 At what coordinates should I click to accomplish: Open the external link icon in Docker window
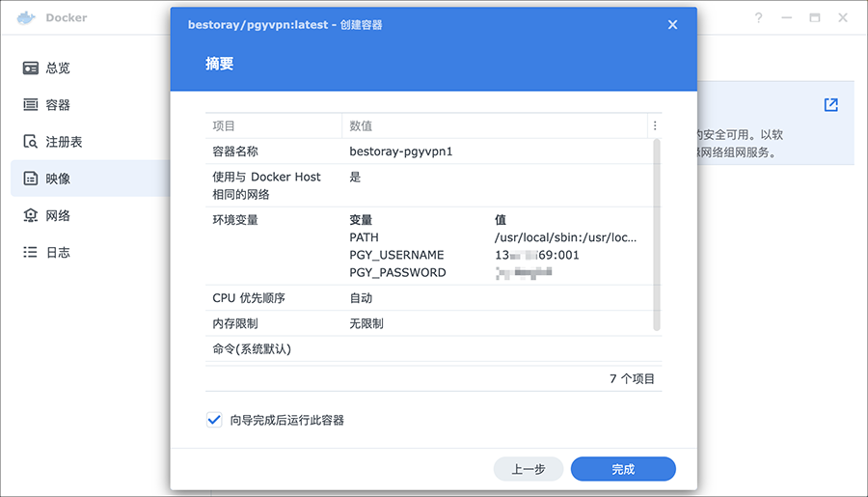click(831, 105)
